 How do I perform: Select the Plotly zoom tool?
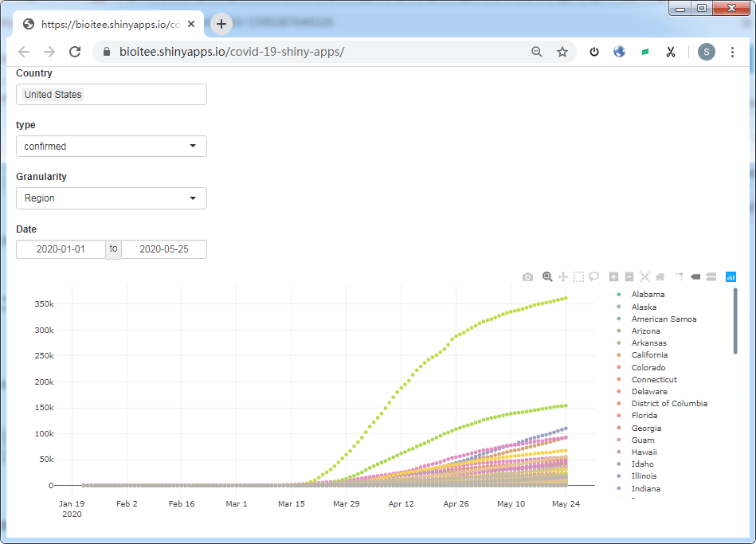[547, 277]
